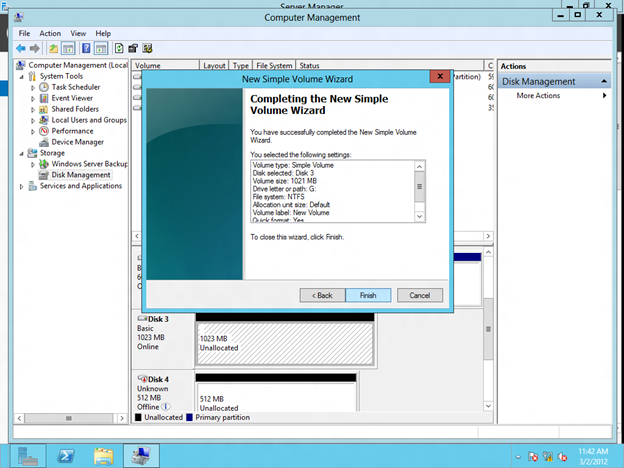Click the blue Help toolbar icon

[86, 48]
